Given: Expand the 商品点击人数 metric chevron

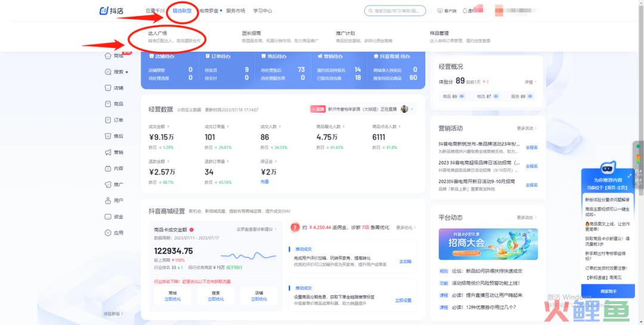Looking at the screenshot, I should 399,126.
